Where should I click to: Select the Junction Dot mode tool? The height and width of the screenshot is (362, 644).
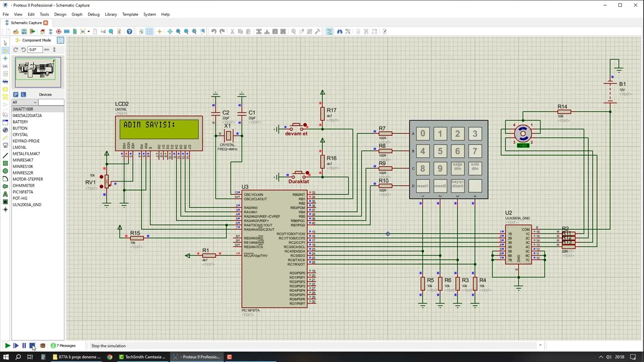tap(5, 58)
